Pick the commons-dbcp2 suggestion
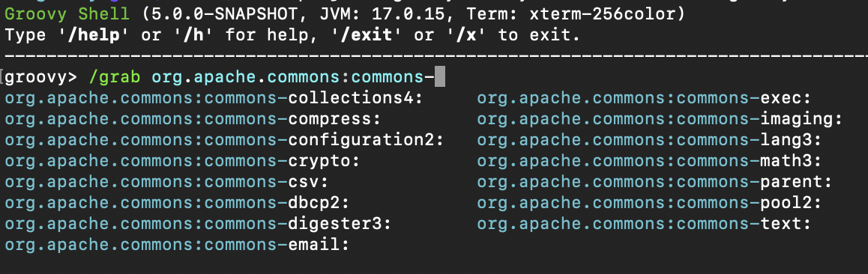Screen dimensions: 868x274 177,203
